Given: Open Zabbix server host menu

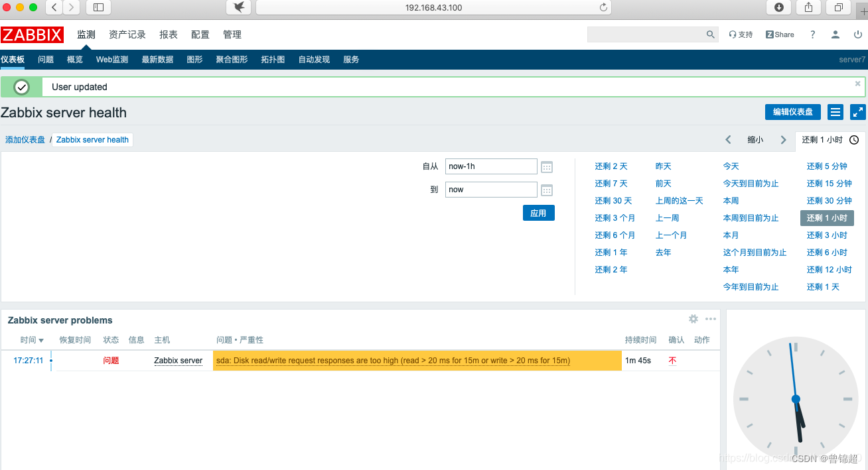Looking at the screenshot, I should point(179,361).
